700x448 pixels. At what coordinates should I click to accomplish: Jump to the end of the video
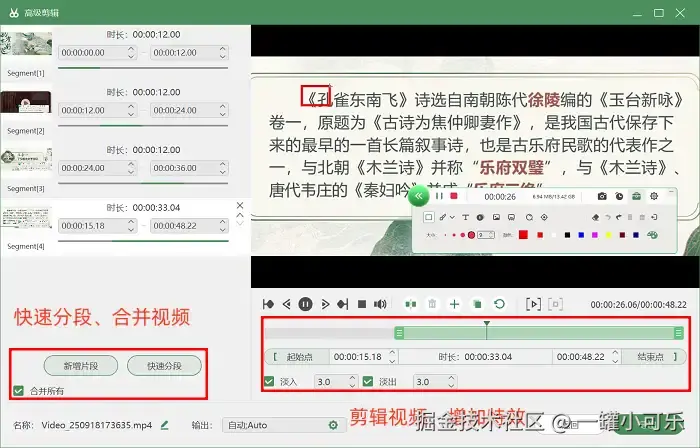coord(343,304)
